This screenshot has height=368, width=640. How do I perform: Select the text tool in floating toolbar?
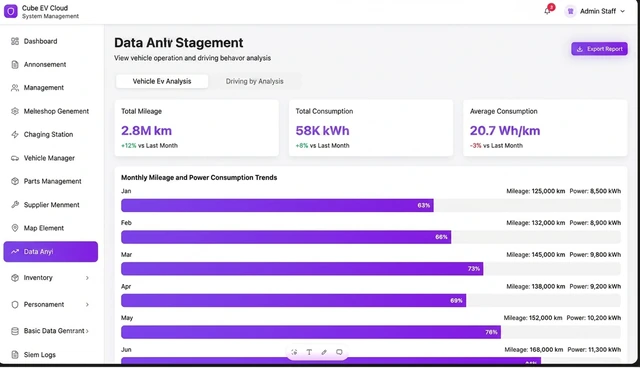[x=309, y=352]
